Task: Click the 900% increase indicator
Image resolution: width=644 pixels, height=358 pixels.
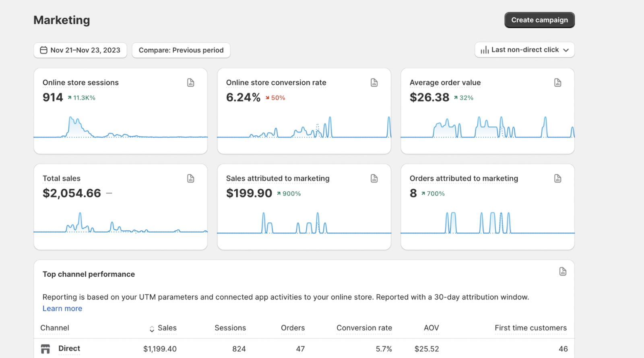Action: 289,194
